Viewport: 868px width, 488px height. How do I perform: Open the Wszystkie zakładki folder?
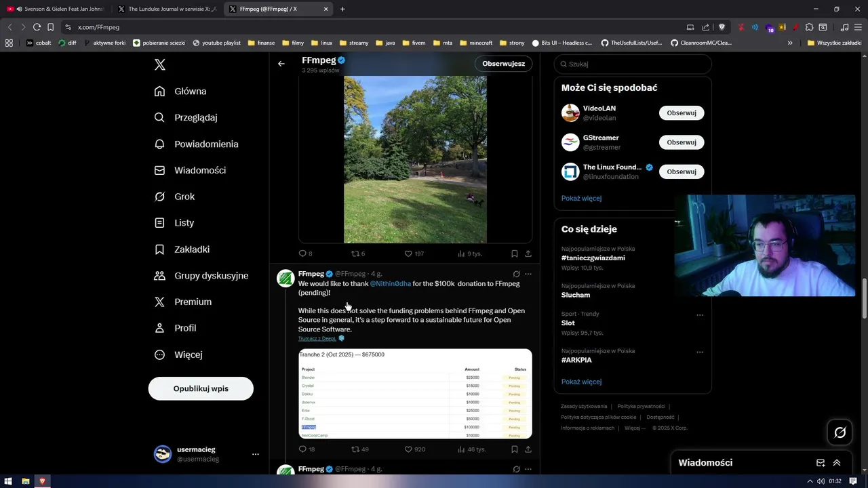click(x=834, y=43)
